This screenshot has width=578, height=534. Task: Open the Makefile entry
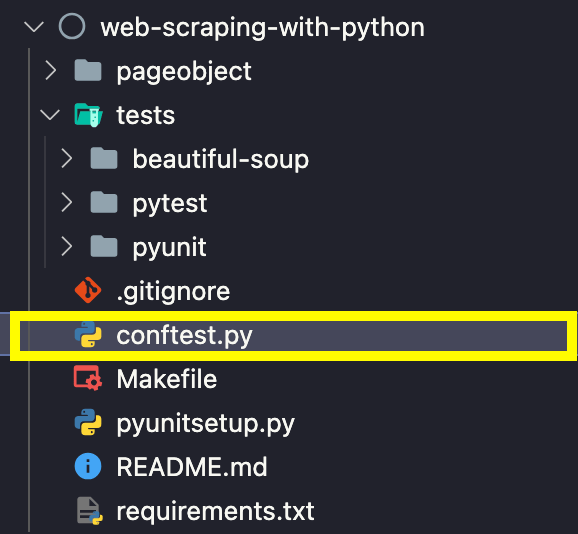tap(167, 379)
